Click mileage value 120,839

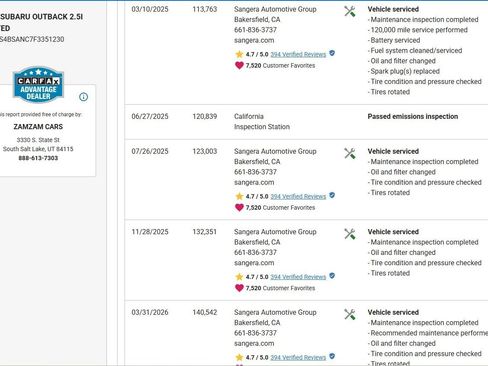(x=205, y=116)
